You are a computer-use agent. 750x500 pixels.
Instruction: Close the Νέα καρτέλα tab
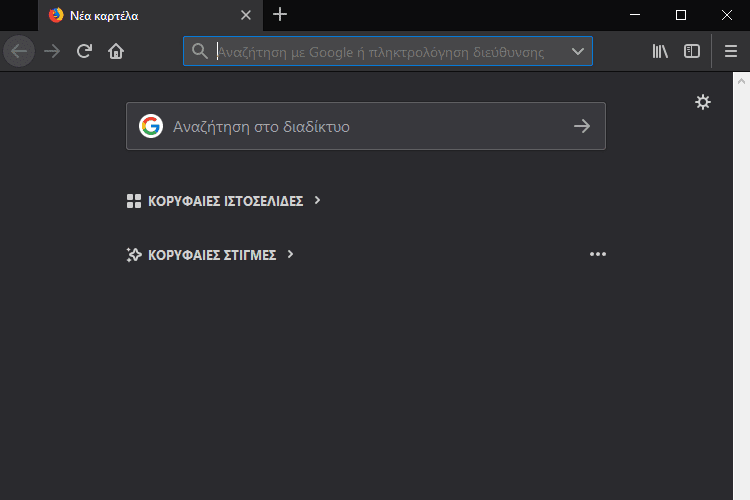[x=246, y=15]
